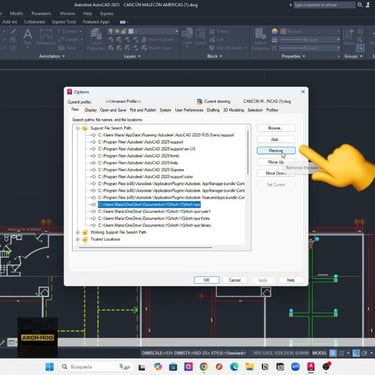The height and width of the screenshot is (375, 375).
Task: Select the AutoCAD 2025 support color path row
Action: [x=146, y=177]
